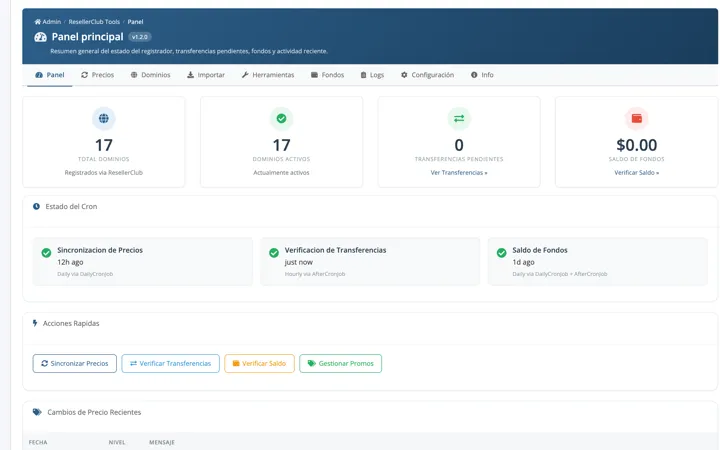Click the Admin breadcrumb link
This screenshot has width=720, height=450.
click(x=48, y=22)
